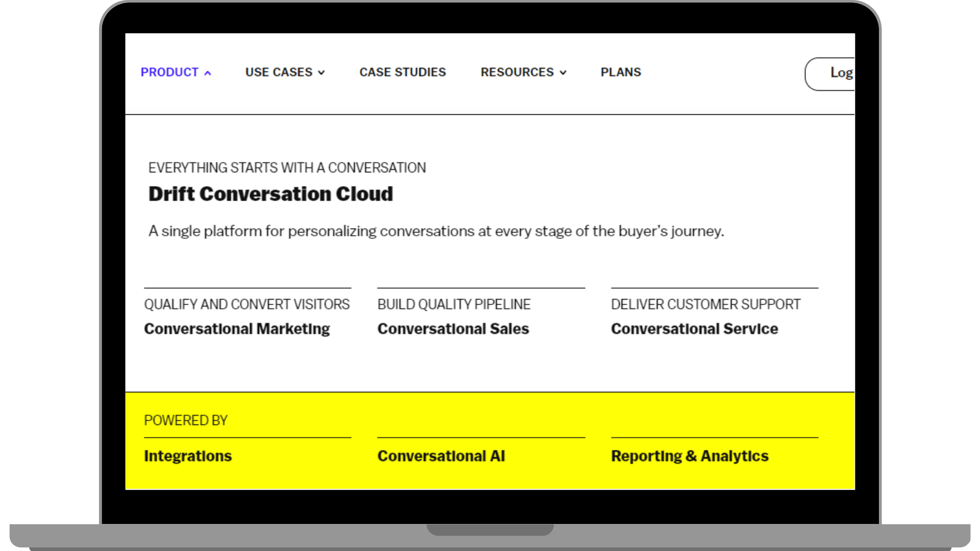Click the POWERED BY section header
Viewport: 980px width, 551px height.
pyautogui.click(x=186, y=420)
